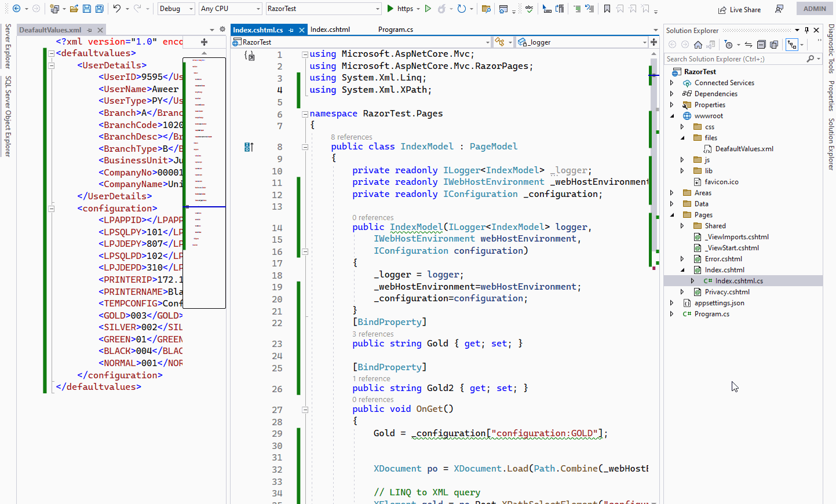Collapse the IndexModel class code region

[305, 147]
